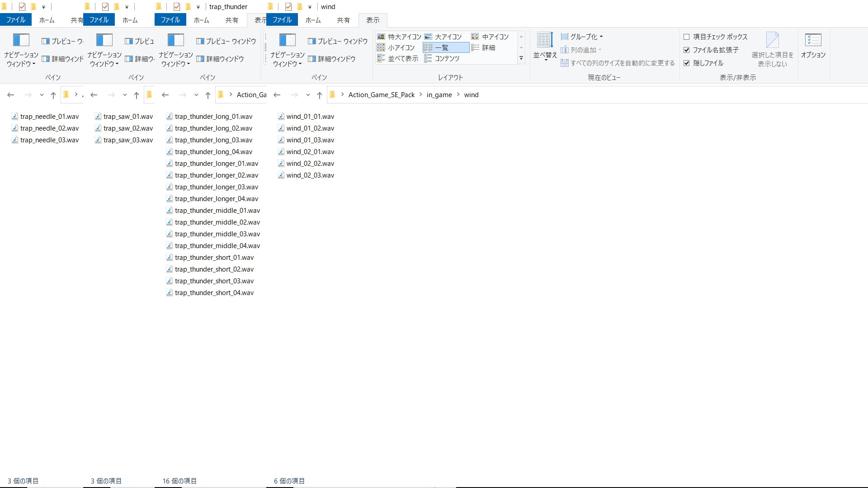Open Navigation pane dropdown in trap_thunder window
The width and height of the screenshot is (868, 488).
(175, 50)
